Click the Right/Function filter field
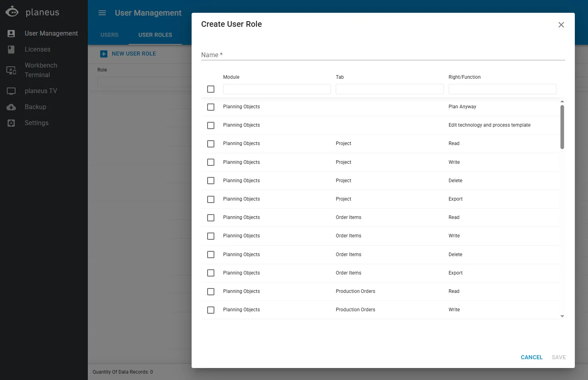 point(502,89)
